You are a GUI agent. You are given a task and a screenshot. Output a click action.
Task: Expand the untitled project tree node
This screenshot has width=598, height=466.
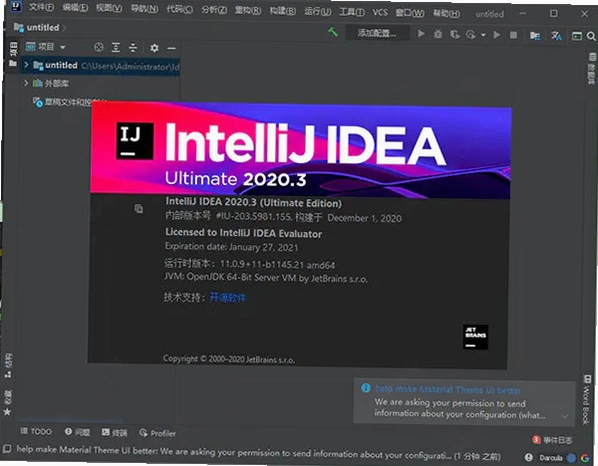26,65
